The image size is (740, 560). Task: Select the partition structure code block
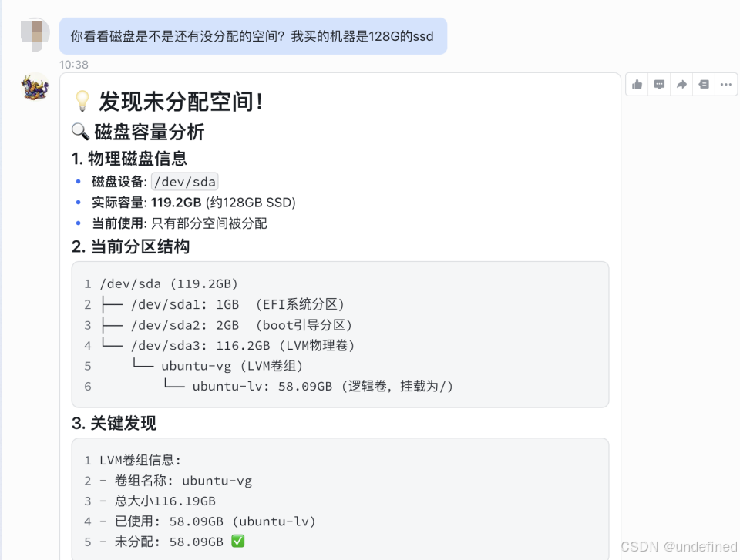click(339, 334)
